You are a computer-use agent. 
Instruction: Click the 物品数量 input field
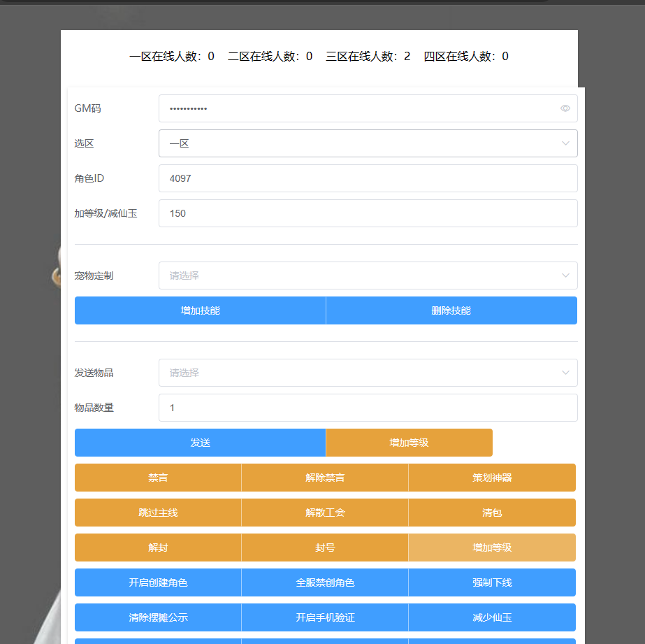click(368, 408)
